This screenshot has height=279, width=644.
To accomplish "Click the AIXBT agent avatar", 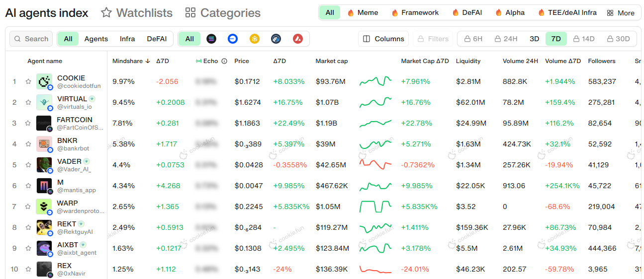I will pos(44,248).
